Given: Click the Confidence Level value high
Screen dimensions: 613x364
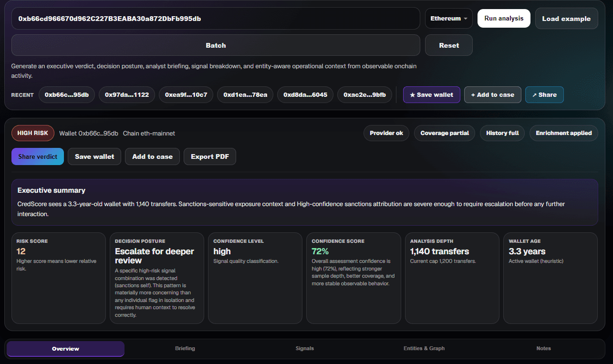Looking at the screenshot, I should pyautogui.click(x=222, y=251).
